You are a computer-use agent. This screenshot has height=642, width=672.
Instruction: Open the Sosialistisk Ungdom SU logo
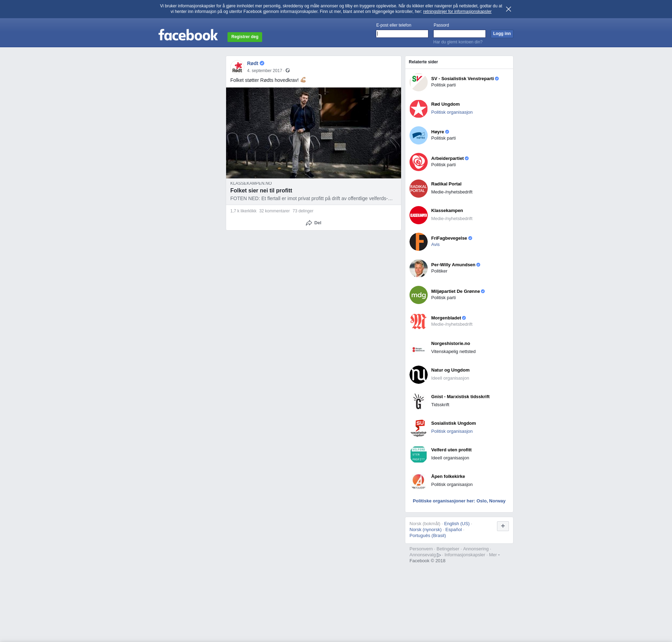419,428
